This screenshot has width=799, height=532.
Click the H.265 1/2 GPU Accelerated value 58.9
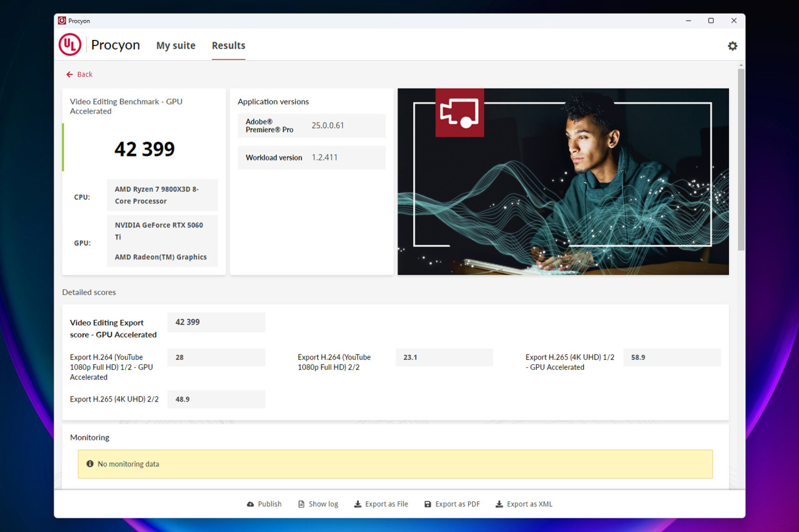tap(672, 357)
